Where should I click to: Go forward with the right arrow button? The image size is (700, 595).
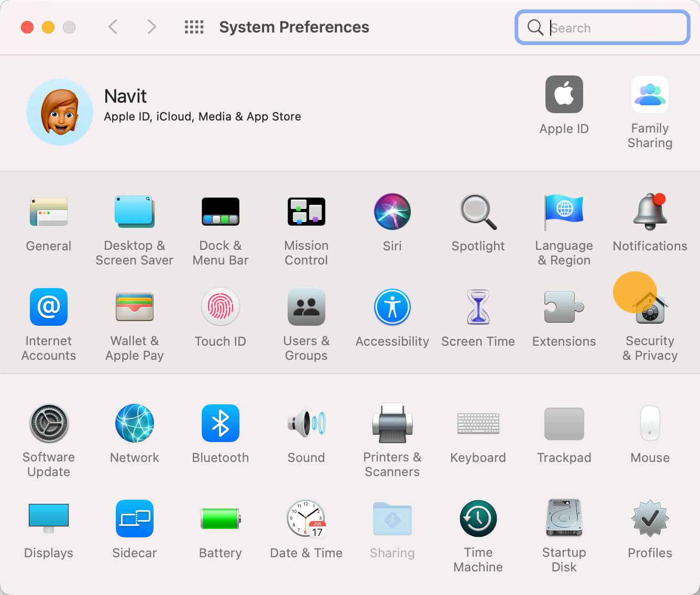click(x=152, y=27)
